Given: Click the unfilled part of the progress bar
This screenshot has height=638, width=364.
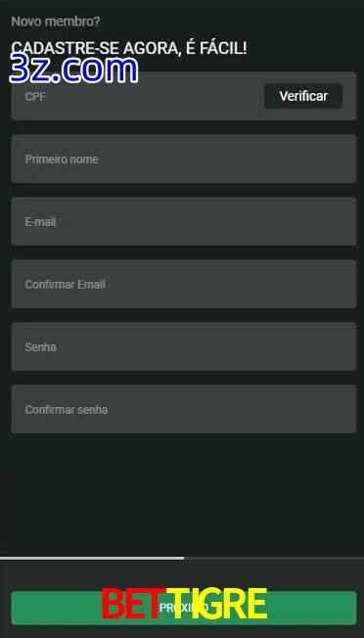Looking at the screenshot, I should (x=274, y=558).
